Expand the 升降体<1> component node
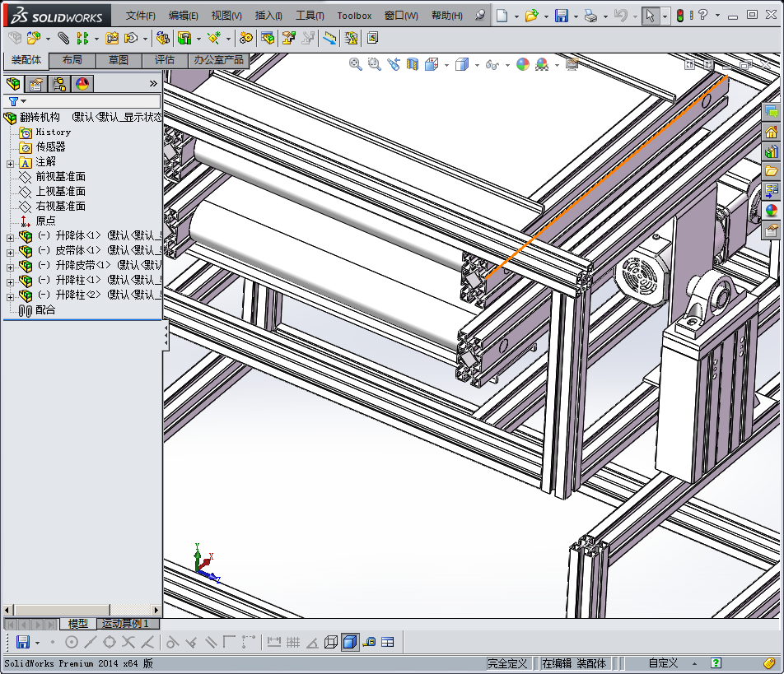The image size is (784, 674). click(x=10, y=236)
